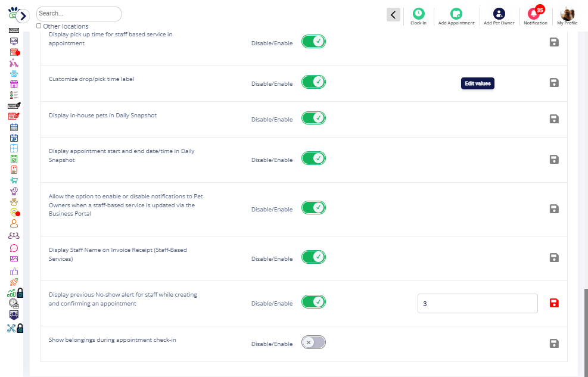Click into the Search field
Screen dimensions: 588x377
tap(79, 14)
